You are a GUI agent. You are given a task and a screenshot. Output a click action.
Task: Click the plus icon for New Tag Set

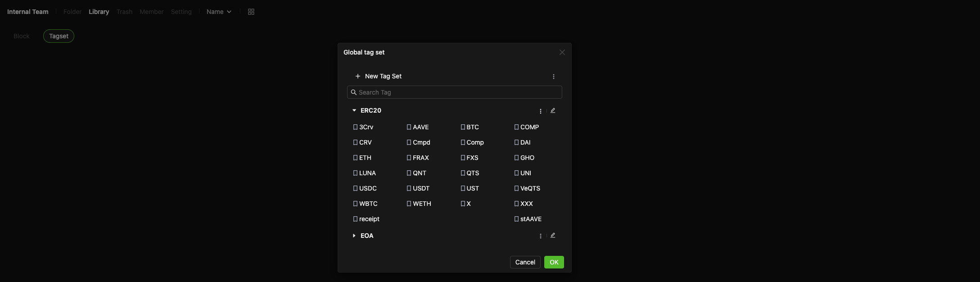(x=358, y=77)
